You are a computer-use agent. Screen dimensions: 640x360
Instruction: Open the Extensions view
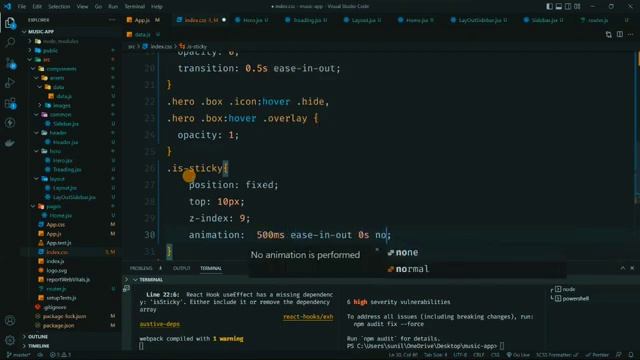coord(10,103)
